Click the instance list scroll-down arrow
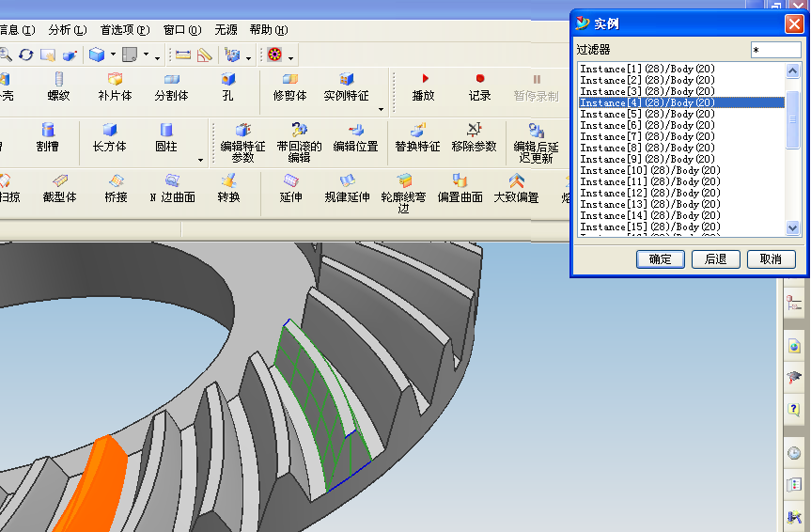Image resolution: width=811 pixels, height=532 pixels. click(792, 227)
